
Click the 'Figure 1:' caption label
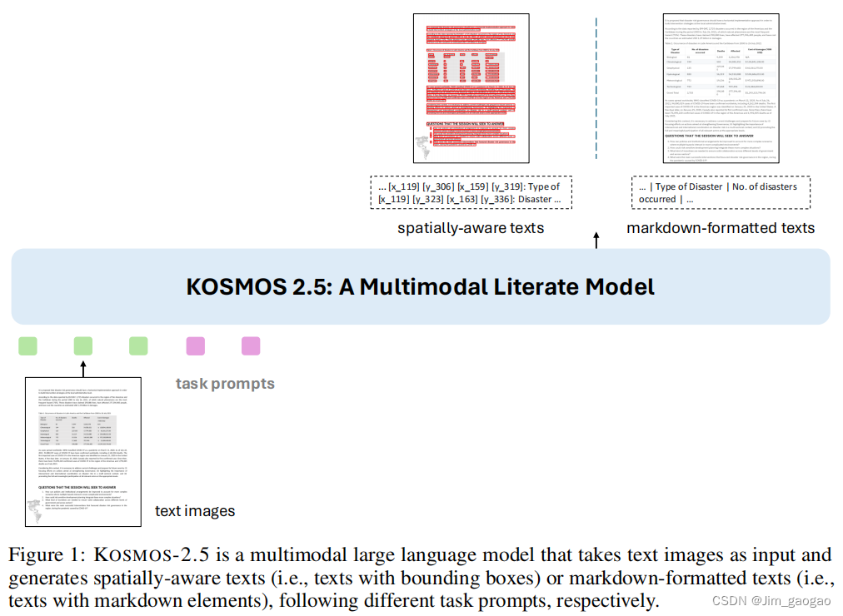click(47, 554)
